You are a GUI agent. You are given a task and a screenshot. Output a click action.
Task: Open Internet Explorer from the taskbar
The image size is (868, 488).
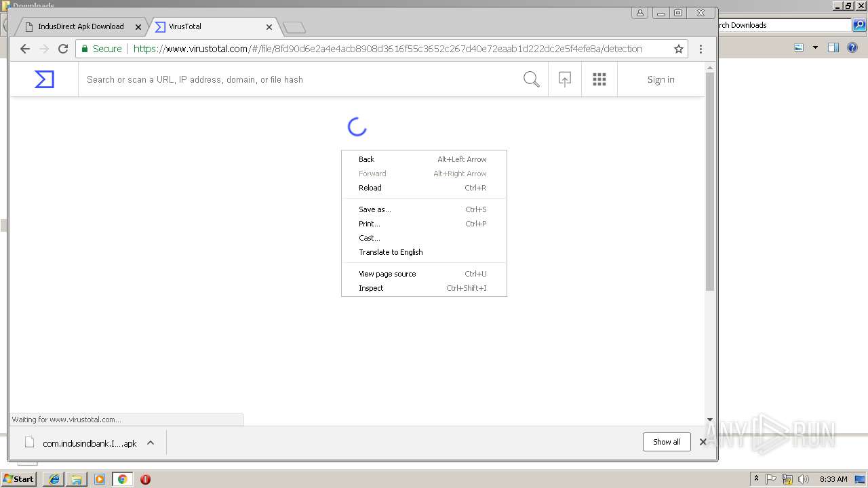(x=54, y=479)
